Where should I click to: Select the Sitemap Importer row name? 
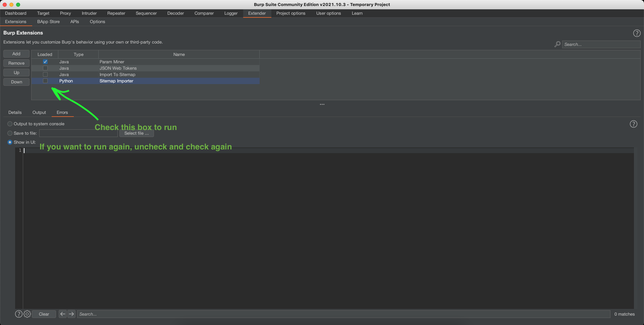[x=116, y=81]
